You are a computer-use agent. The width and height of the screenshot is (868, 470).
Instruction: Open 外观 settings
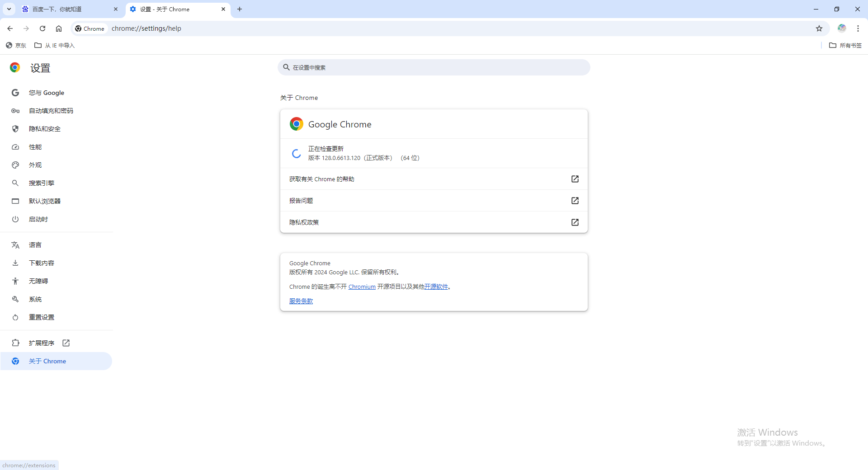pos(56,165)
